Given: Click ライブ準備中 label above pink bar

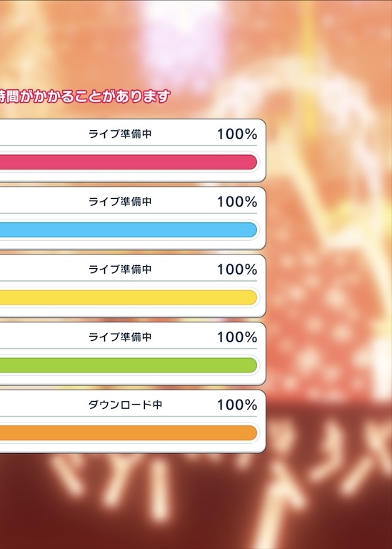Looking at the screenshot, I should (x=120, y=134).
